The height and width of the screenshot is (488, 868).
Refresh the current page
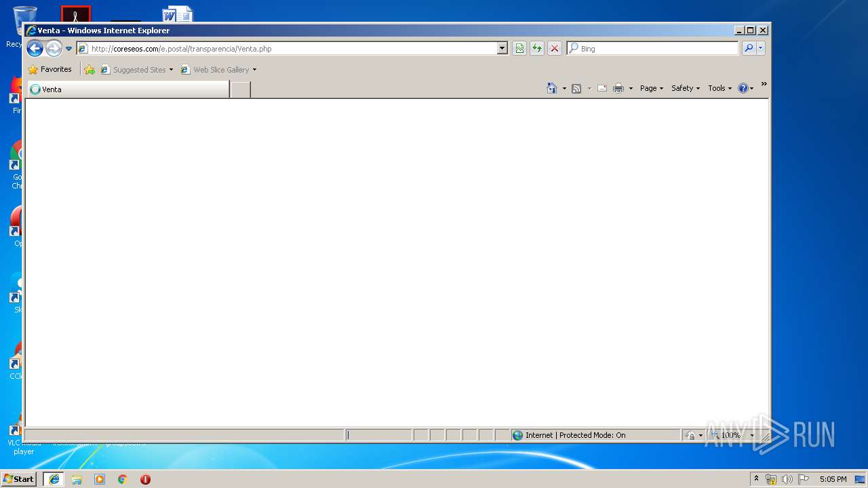(537, 48)
